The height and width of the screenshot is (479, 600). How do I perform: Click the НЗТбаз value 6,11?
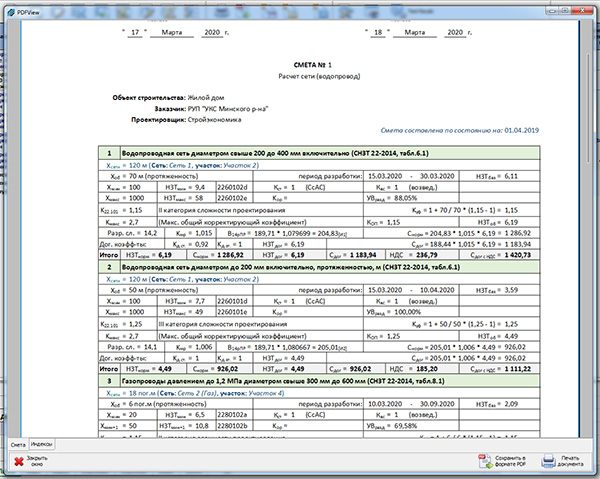click(511, 176)
